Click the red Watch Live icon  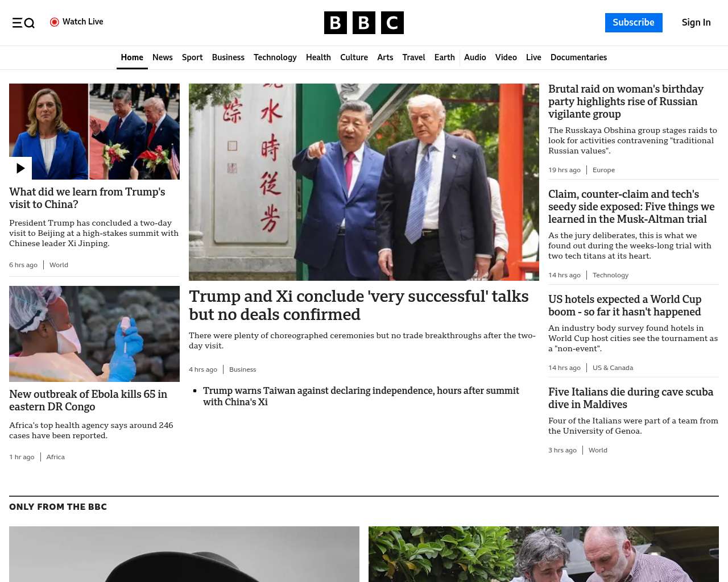[x=55, y=22]
